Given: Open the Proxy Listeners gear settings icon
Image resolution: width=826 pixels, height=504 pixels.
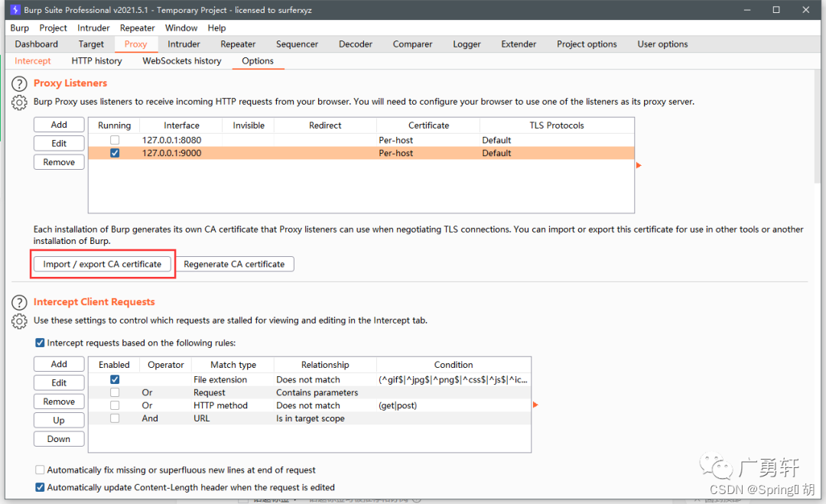Looking at the screenshot, I should [19, 102].
